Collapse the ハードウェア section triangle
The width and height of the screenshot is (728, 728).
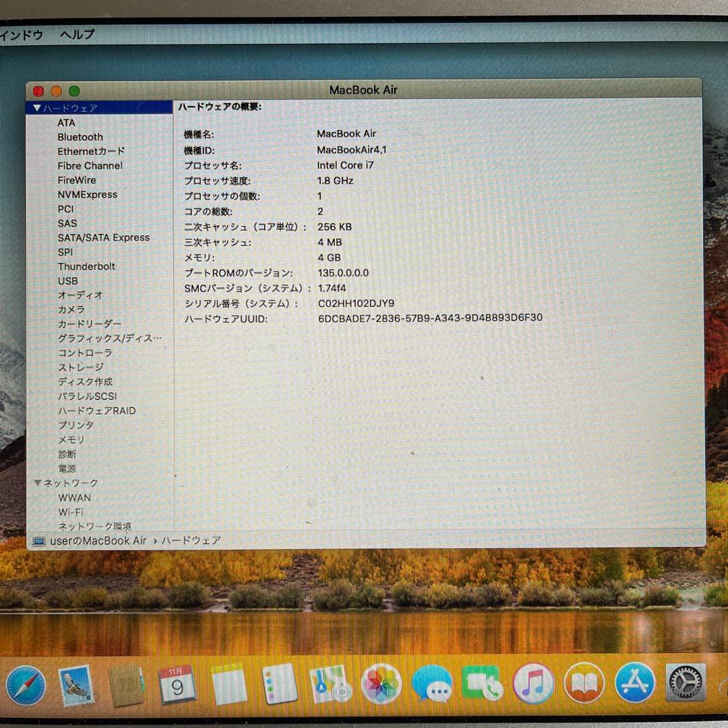(x=37, y=107)
